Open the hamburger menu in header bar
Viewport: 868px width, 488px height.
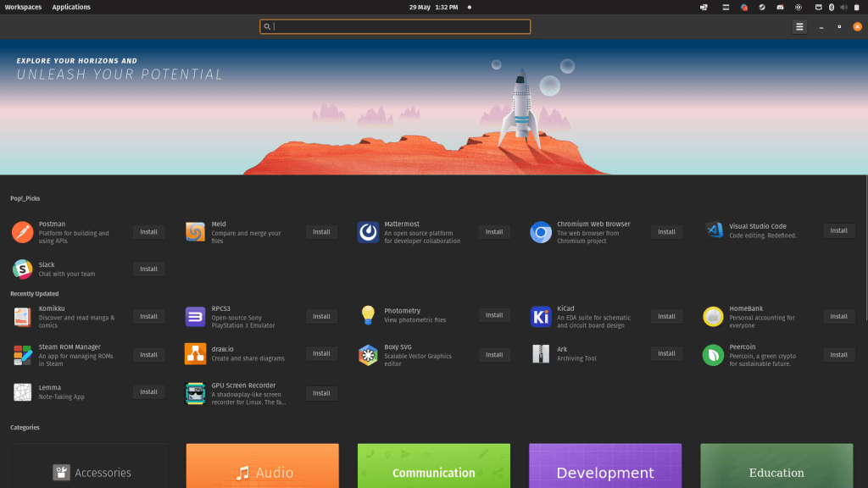799,26
